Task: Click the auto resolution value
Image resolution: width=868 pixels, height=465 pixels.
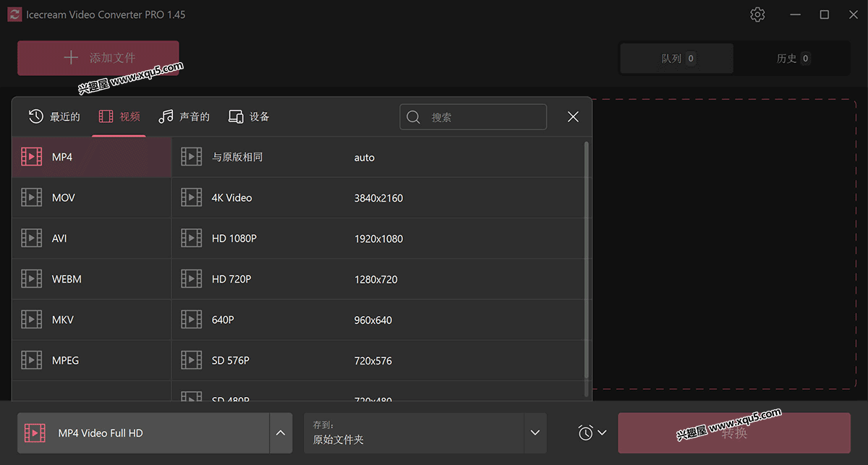Action: 365,158
